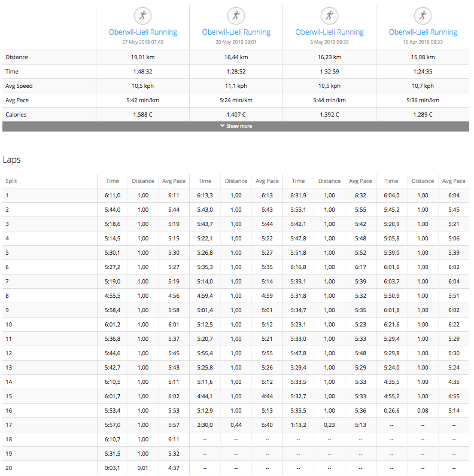Open Oberwil-Lieli Running link dated 27 May 2018
This screenshot has width=474, height=476.
pyautogui.click(x=143, y=32)
